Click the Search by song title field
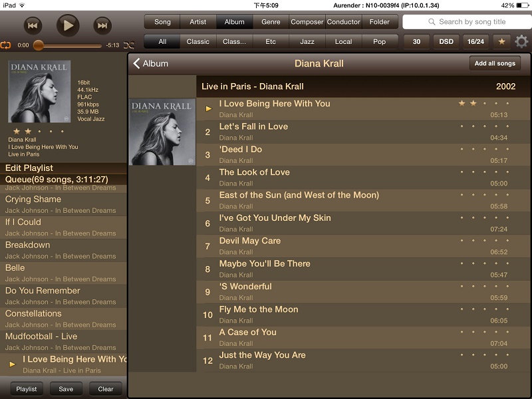This screenshot has width=532, height=399. click(x=467, y=22)
